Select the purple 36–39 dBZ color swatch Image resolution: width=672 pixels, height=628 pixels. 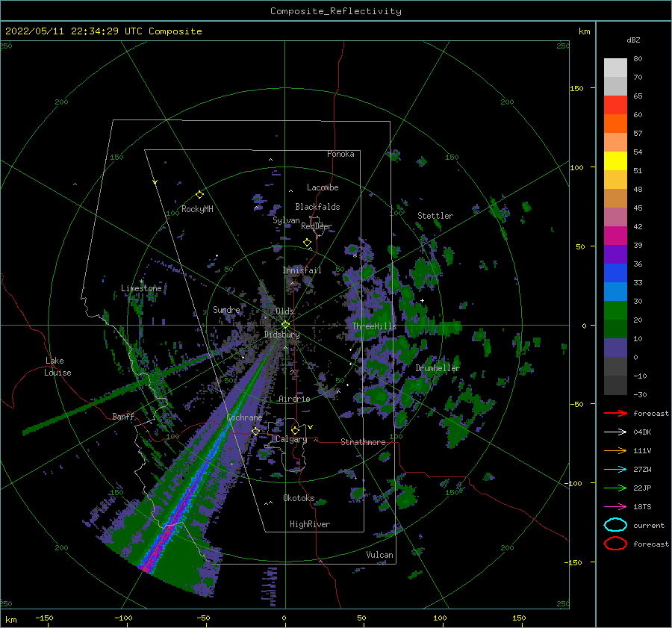615,254
